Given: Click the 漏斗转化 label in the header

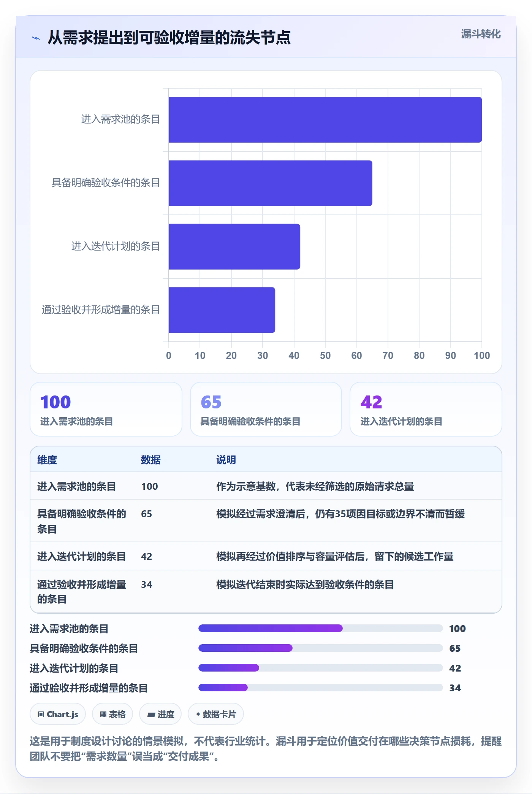Looking at the screenshot, I should 481,34.
